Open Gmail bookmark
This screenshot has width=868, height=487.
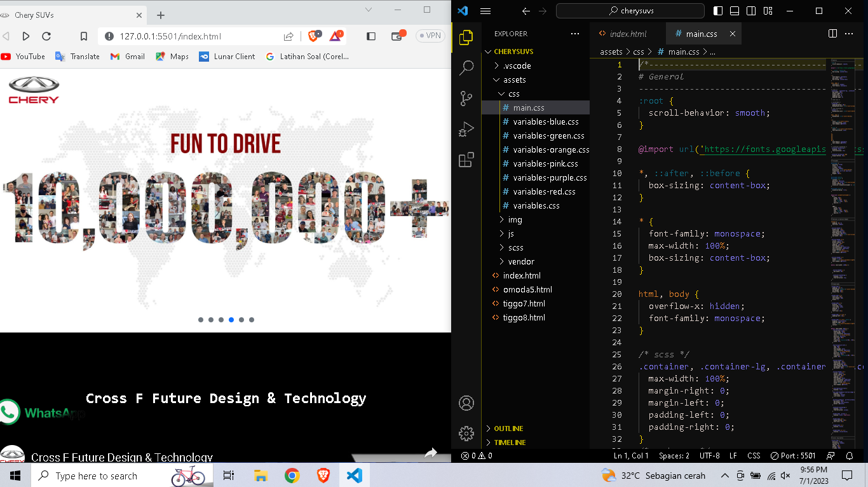(x=128, y=57)
